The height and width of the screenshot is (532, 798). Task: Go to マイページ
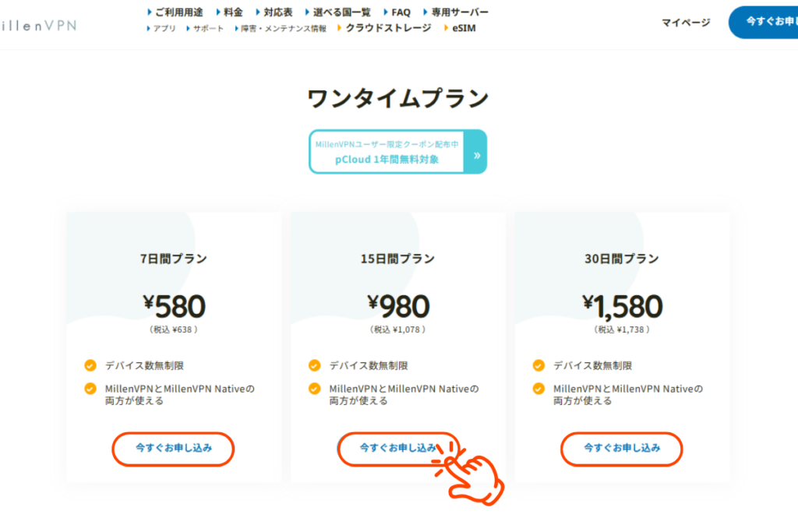(686, 23)
